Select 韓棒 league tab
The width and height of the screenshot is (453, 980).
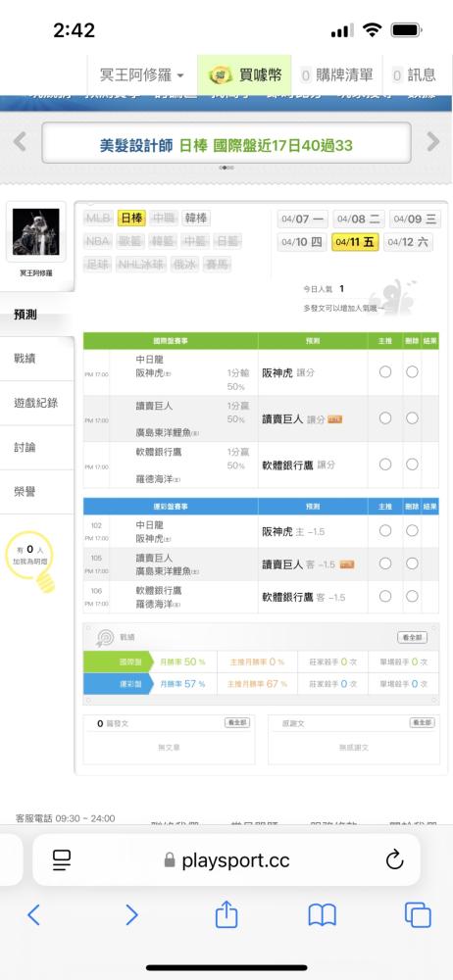[196, 219]
